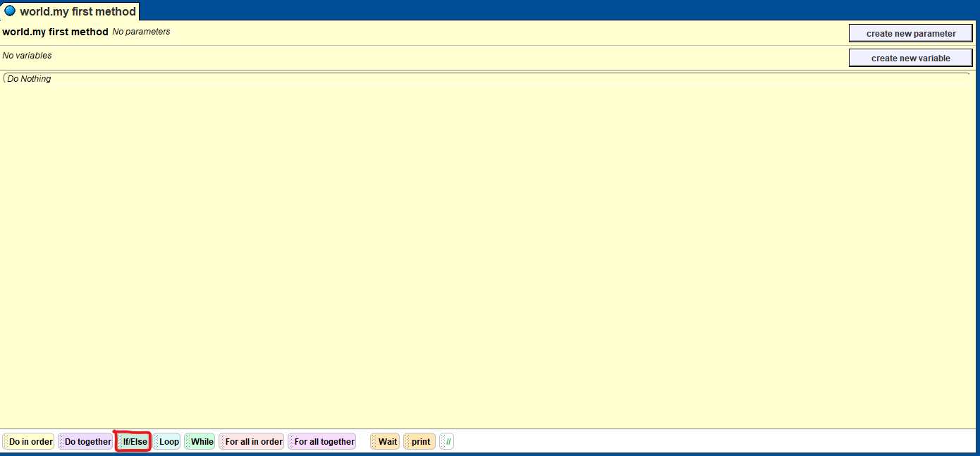Choose the 'Loop' control tile
The height and width of the screenshot is (456, 980).
click(x=169, y=442)
